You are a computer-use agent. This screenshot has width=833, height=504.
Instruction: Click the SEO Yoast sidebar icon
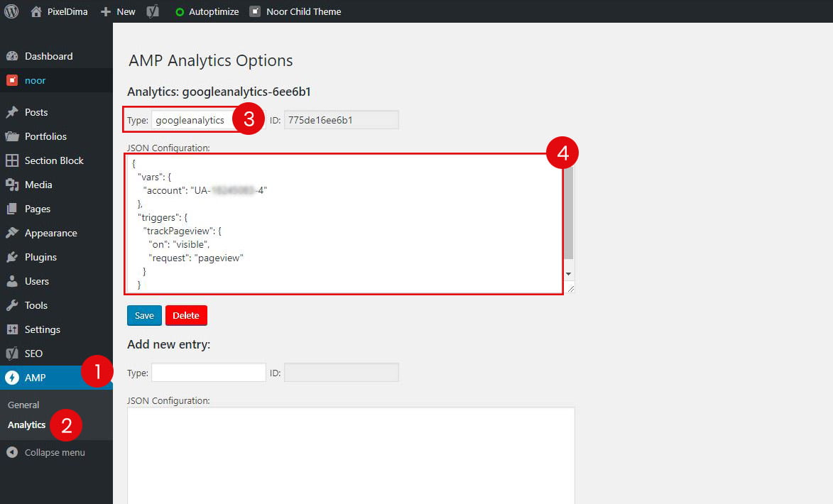[11, 354]
